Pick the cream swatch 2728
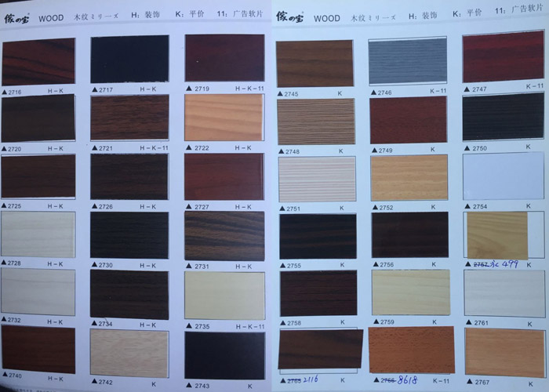This screenshot has width=549, height=392. [x=38, y=235]
